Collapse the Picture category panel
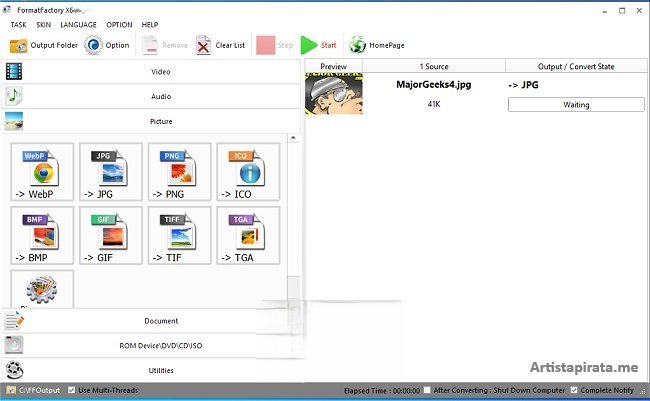Viewport: 650px width, 401px height. 151,121
